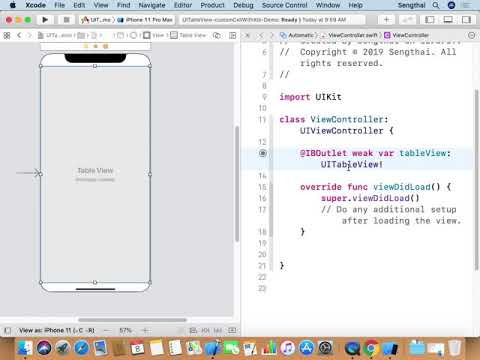Click View as: iPhone 11 device selector
Viewport: 480px width, 360px height.
coord(57,330)
